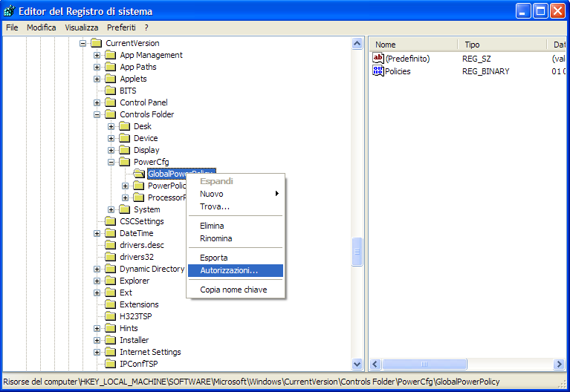Open the Preferiti menu
Screen dimensions: 570x392
pos(121,27)
